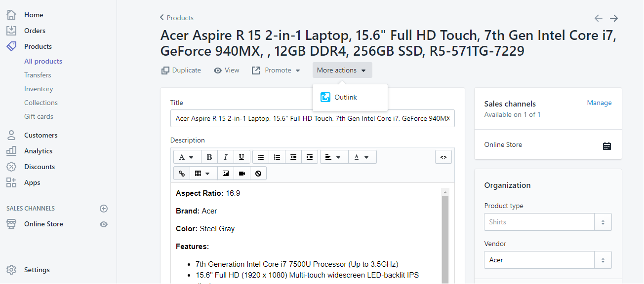Indent the selected text
The width and height of the screenshot is (644, 284).
tap(310, 157)
